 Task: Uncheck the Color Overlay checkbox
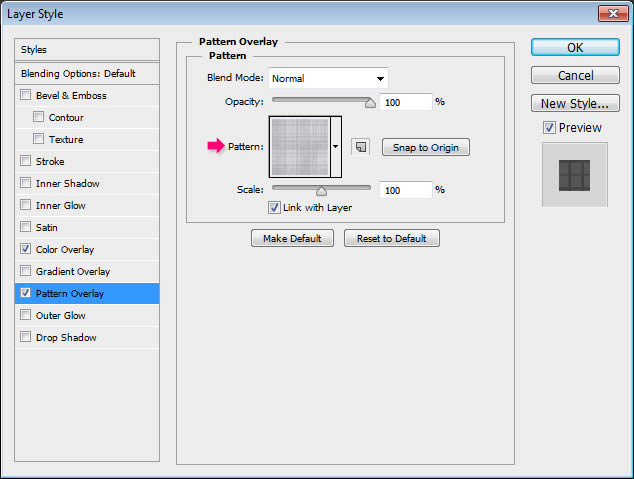[x=25, y=249]
